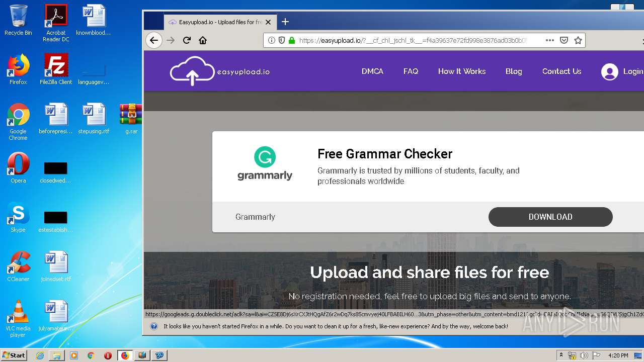
Task: Click the Firefox refresh notification info icon
Action: click(153, 326)
